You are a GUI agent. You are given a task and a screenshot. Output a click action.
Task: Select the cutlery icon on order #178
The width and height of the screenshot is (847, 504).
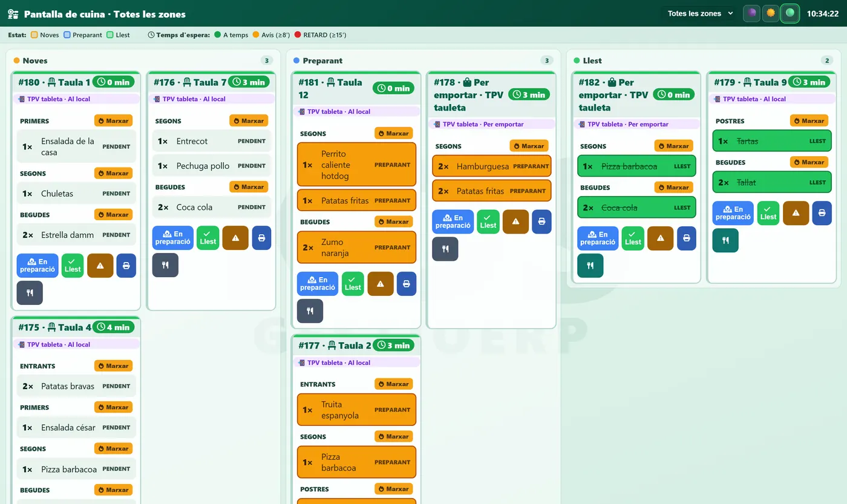(445, 249)
